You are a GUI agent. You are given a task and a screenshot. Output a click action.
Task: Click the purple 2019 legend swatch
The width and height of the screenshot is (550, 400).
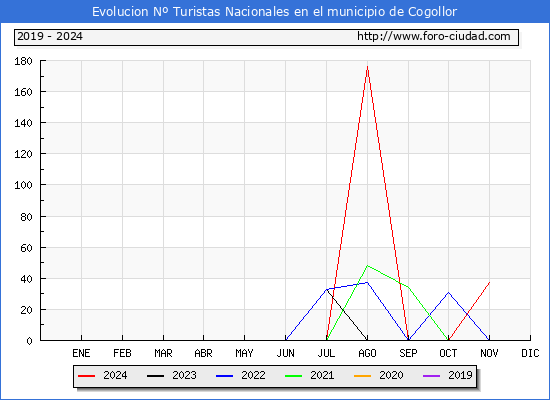click(x=431, y=376)
